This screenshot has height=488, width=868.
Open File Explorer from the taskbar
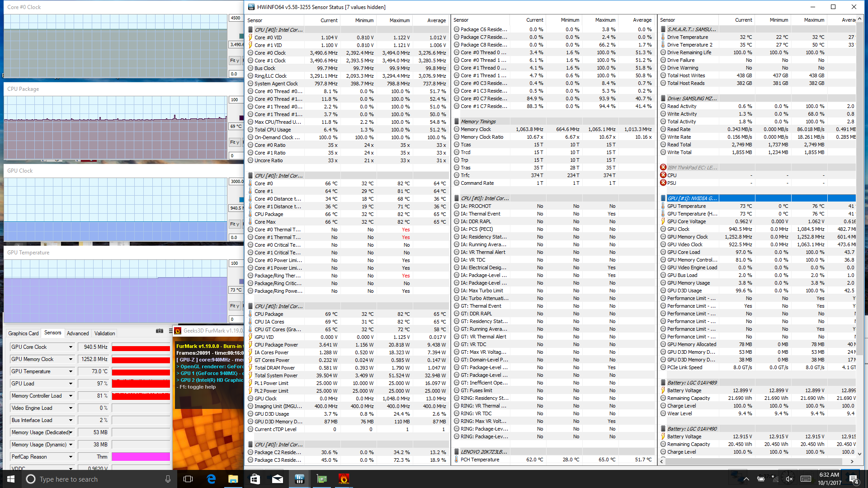[x=233, y=479]
